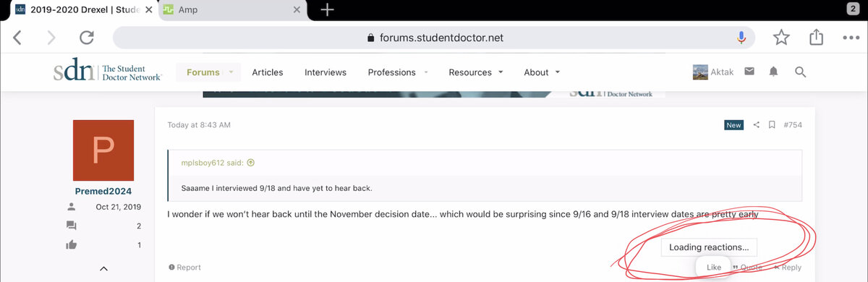Tap the microphone voice search icon
Image resolution: width=868 pixels, height=282 pixels.
(x=741, y=38)
